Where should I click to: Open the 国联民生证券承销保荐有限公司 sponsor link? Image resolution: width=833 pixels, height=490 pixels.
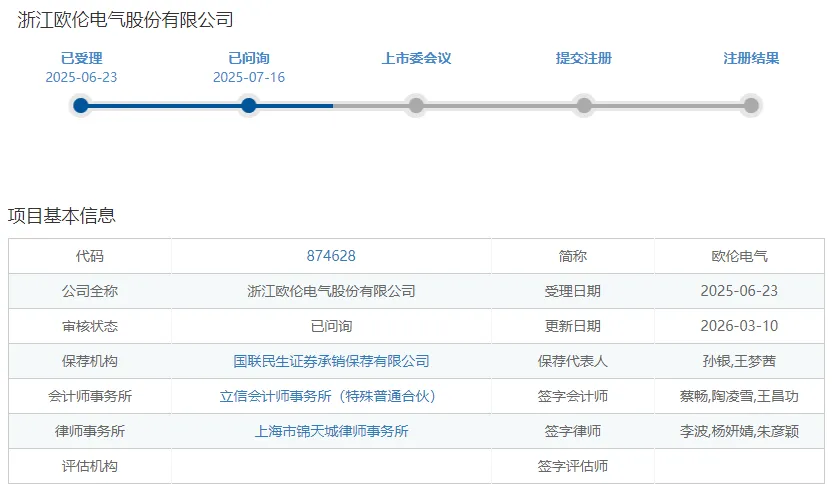[x=331, y=361]
